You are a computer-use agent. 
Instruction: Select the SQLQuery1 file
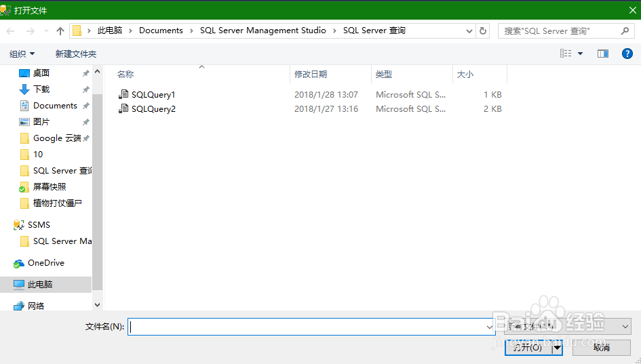(x=153, y=95)
